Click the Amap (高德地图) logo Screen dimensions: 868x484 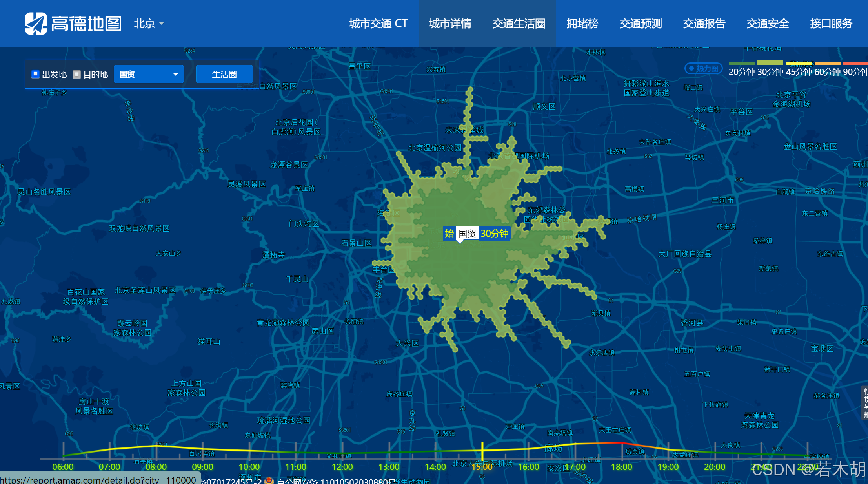pos(73,24)
